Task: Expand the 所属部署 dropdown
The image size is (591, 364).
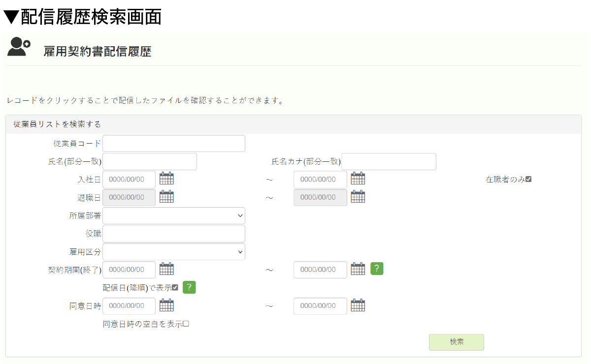Action: point(174,215)
